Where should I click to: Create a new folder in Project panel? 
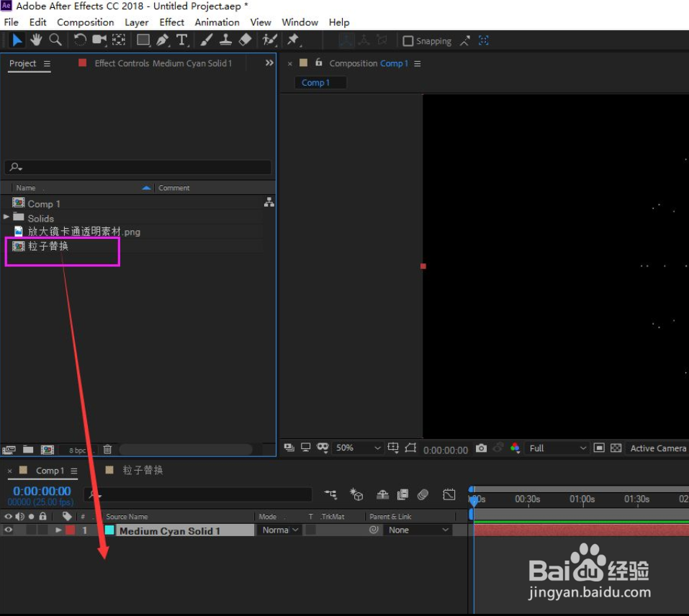pyautogui.click(x=28, y=449)
